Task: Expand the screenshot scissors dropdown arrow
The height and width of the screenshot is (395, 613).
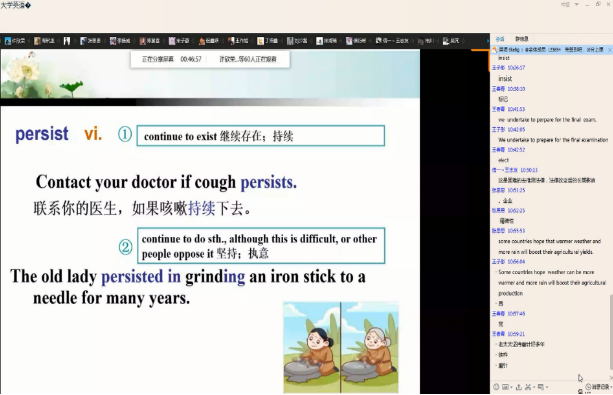Action: [x=534, y=387]
